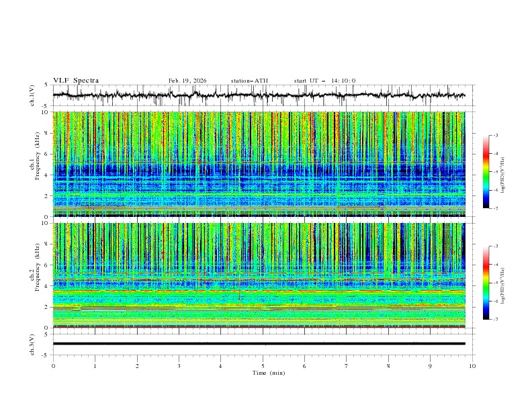Click the "ch.3(V)" waveform axis label
The image size is (532, 411).
[x=32, y=345]
